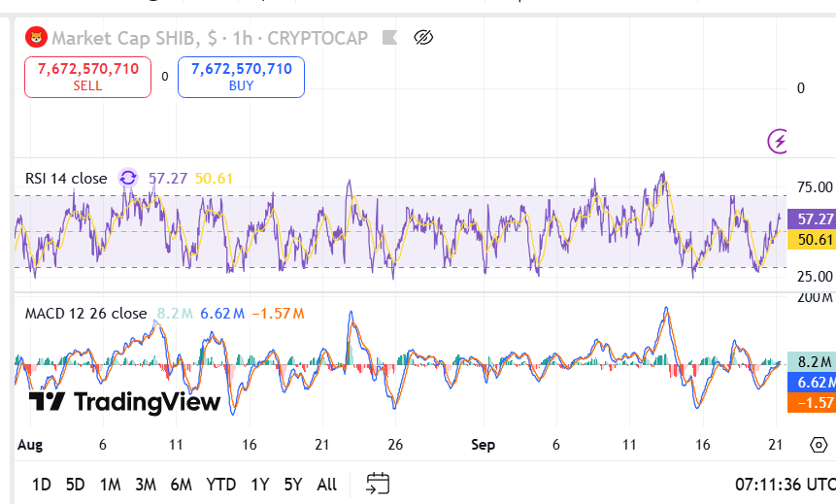Select the YTD time range
The image size is (836, 504).
click(221, 484)
